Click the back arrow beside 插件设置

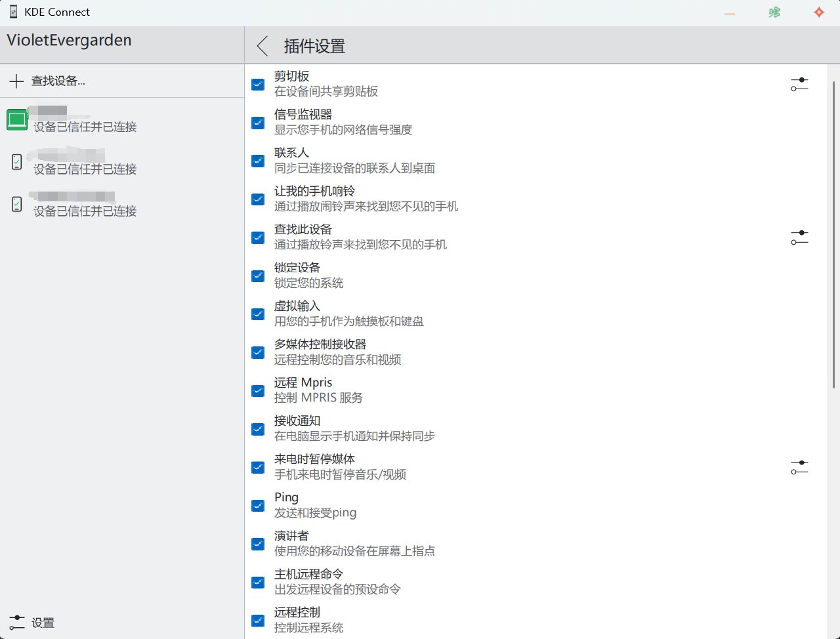(x=262, y=46)
